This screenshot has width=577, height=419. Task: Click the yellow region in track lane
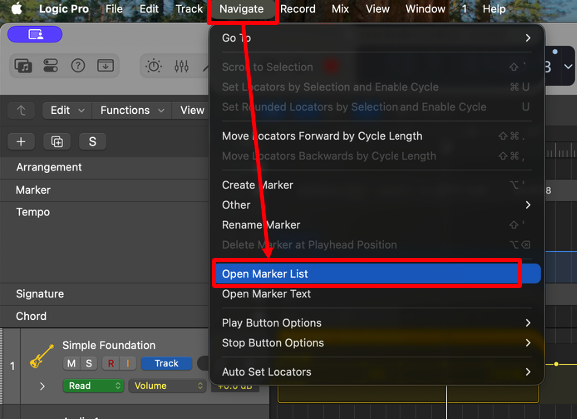(x=408, y=393)
